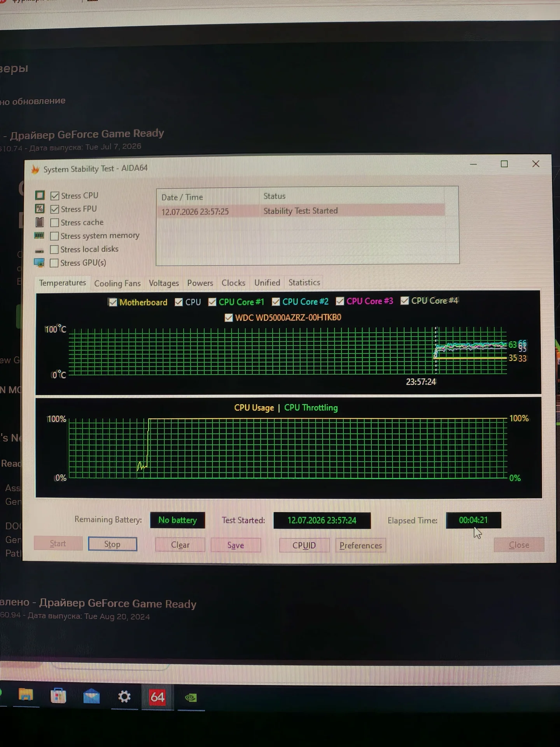The height and width of the screenshot is (747, 560).
Task: Open the Preferences dialog
Action: [360, 545]
